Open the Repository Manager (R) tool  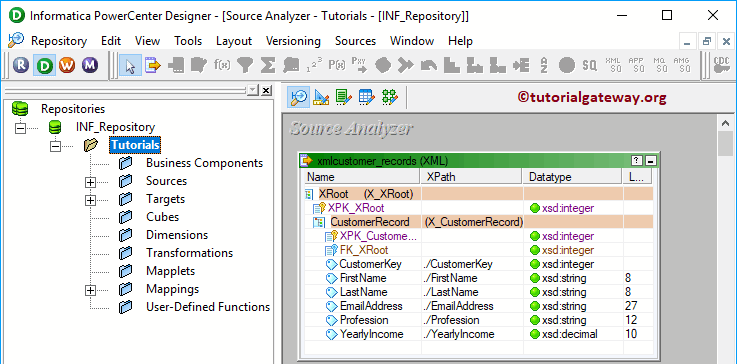pos(21,65)
